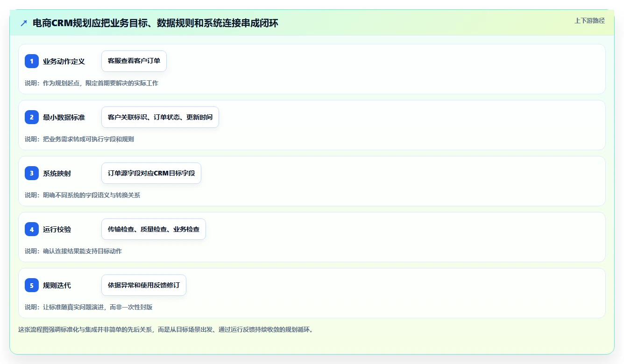Click the step 5 number badge
This screenshot has width=624, height=364.
coord(32,285)
